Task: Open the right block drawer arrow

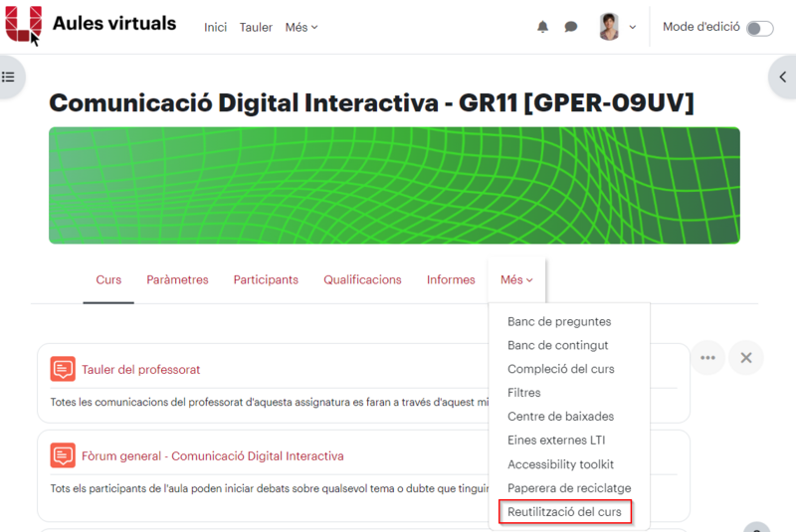Action: [783, 78]
